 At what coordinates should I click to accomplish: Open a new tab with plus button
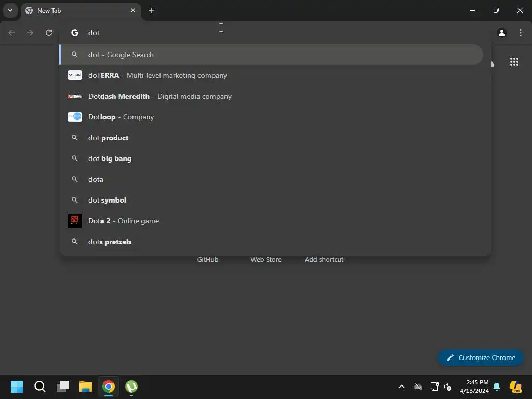point(152,10)
